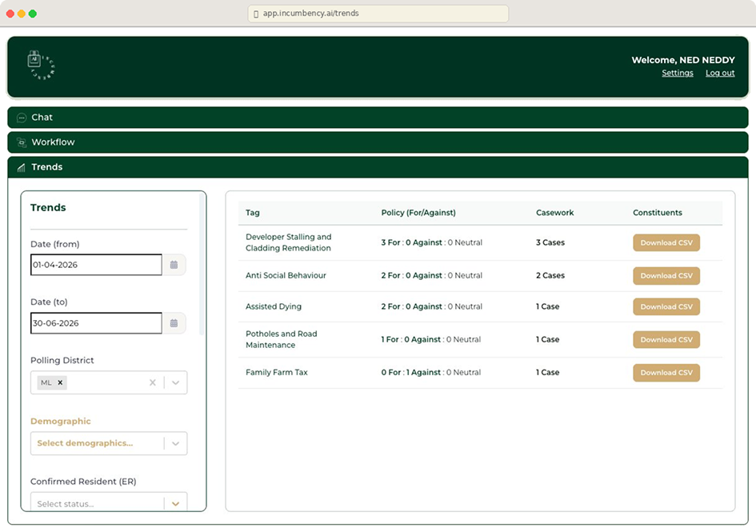Clear all Polling District selections
The width and height of the screenshot is (756, 532).
(152, 382)
